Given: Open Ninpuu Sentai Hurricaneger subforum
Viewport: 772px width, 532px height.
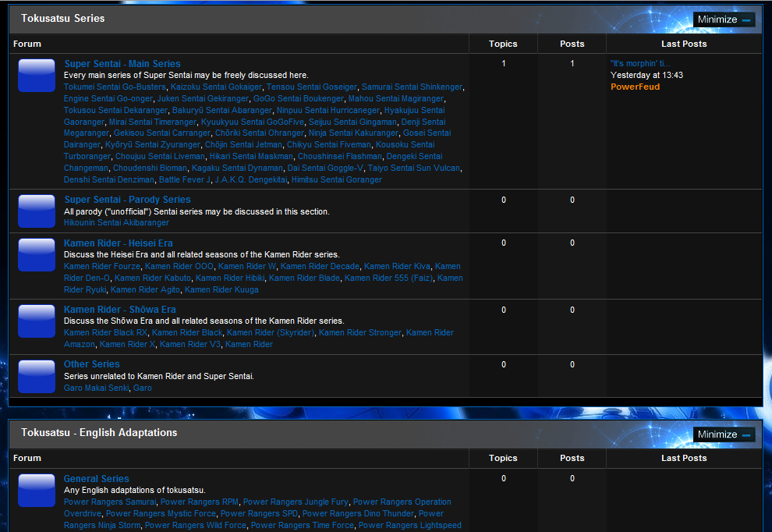Looking at the screenshot, I should pos(328,110).
